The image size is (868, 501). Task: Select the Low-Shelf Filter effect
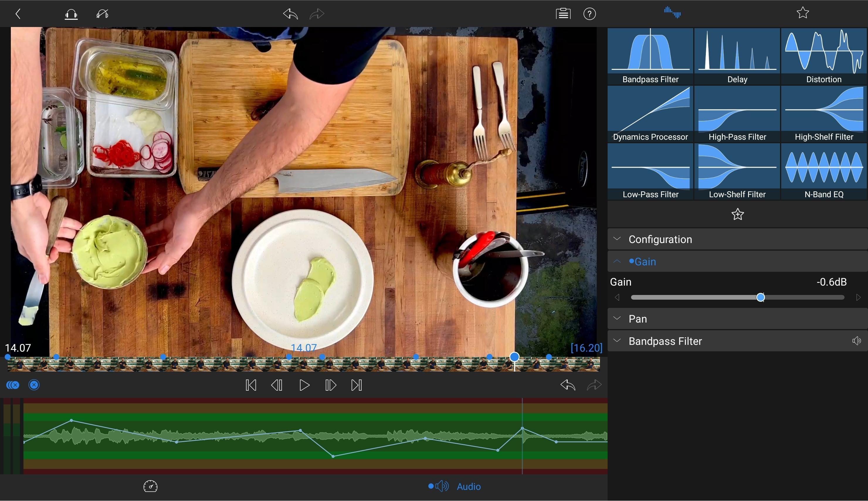(737, 171)
